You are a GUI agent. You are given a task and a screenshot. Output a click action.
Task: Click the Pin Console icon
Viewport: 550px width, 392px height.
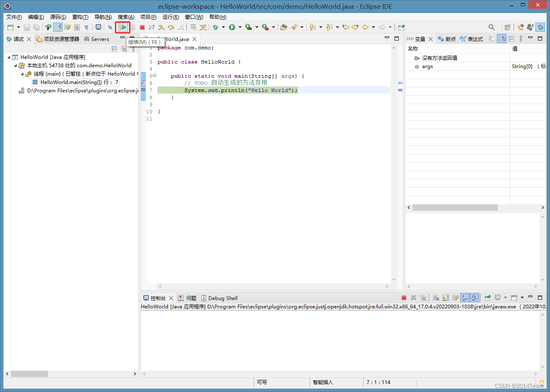487,298
